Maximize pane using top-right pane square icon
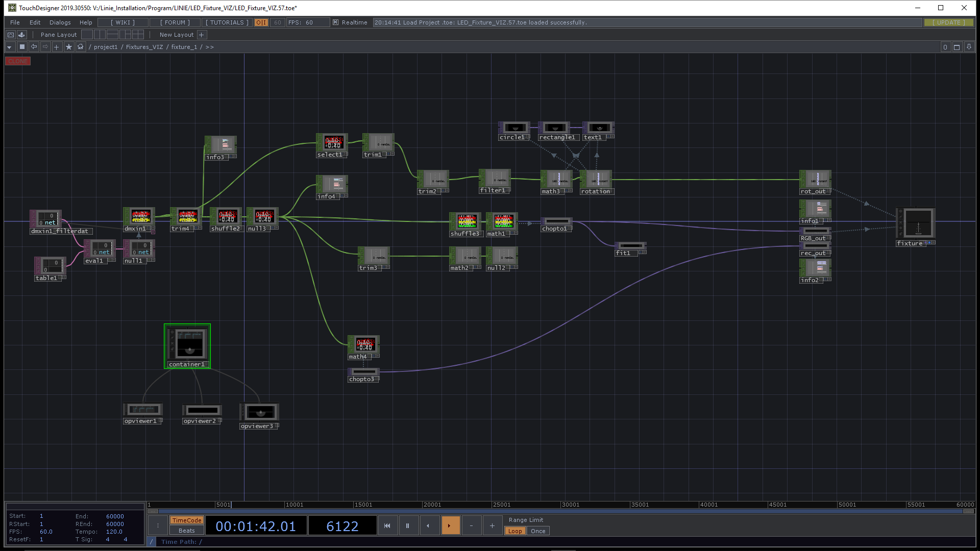The height and width of the screenshot is (551, 980). click(x=957, y=47)
